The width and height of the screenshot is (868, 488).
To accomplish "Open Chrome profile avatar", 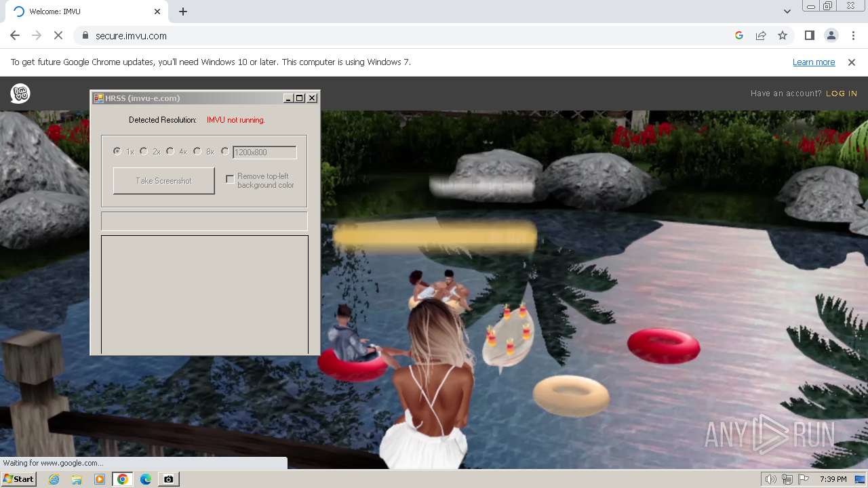I will [831, 35].
